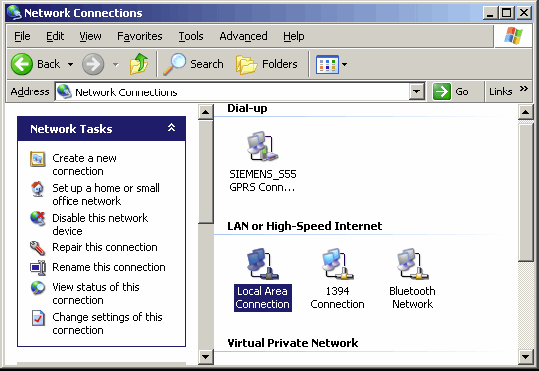Click Set up a home or small office network
This screenshot has width=539, height=371.
point(106,194)
